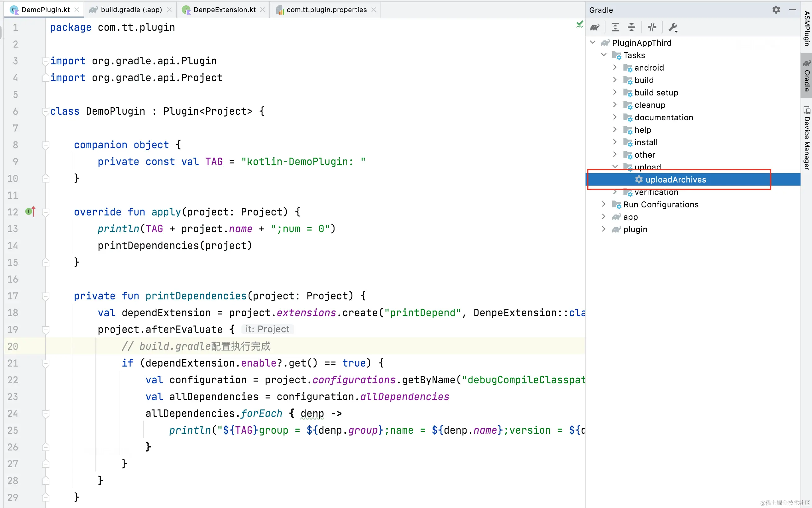
Task: Click the Gradle elephant reload icon
Action: point(595,27)
